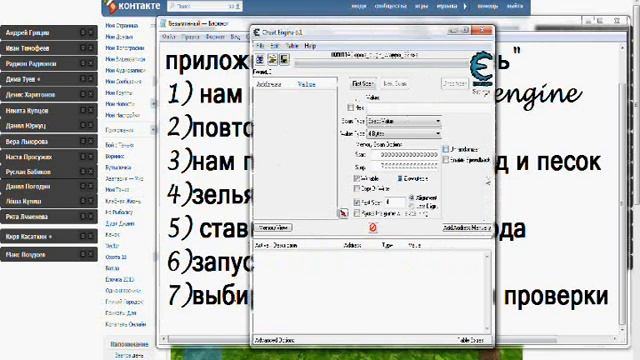The height and width of the screenshot is (360, 640).
Task: Open File menu in Cheat Engine
Action: [260, 46]
